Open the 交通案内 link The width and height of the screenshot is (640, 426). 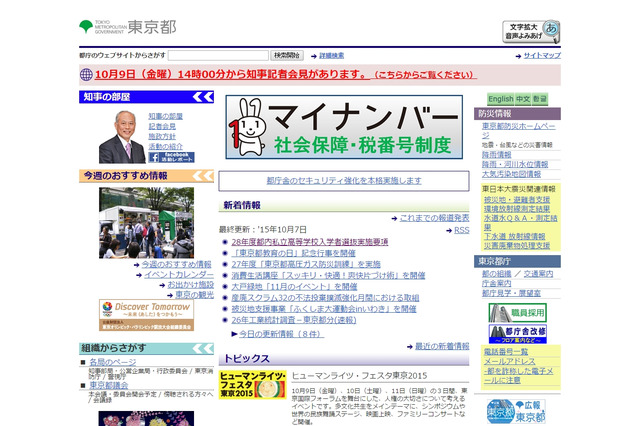click(538, 274)
